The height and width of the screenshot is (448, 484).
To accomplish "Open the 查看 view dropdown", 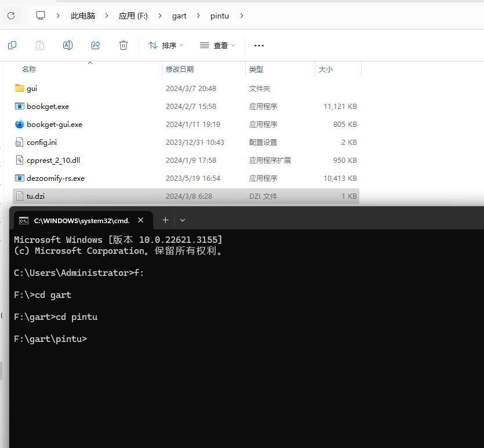I will click(217, 45).
